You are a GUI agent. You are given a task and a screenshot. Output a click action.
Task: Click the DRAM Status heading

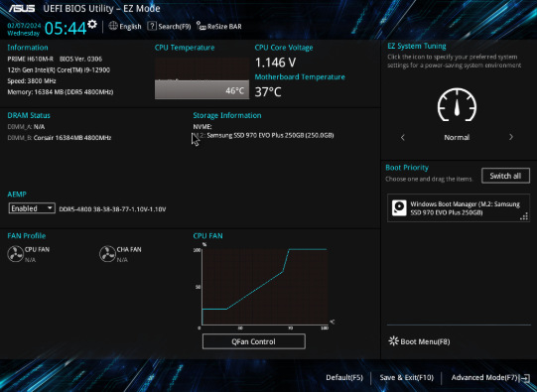(x=29, y=115)
